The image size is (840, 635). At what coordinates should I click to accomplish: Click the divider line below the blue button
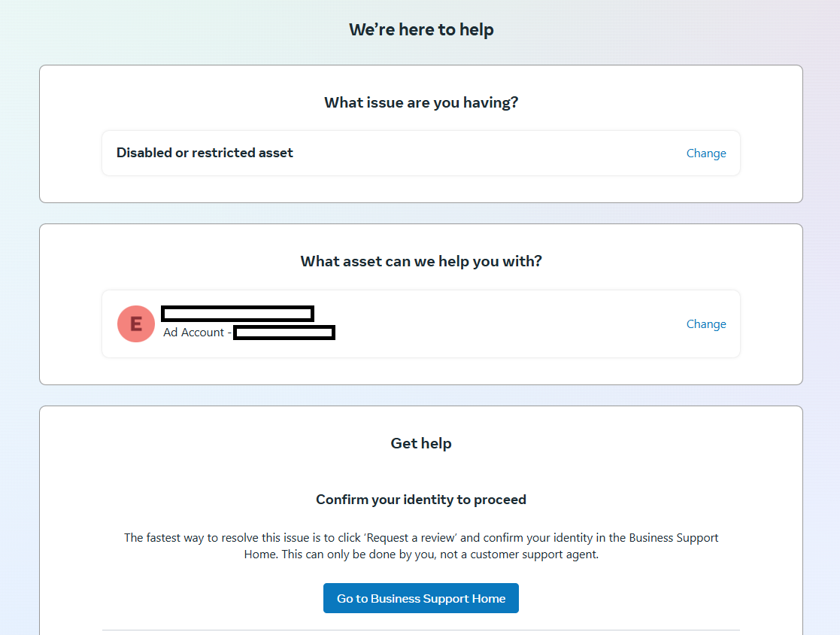[x=421, y=630]
